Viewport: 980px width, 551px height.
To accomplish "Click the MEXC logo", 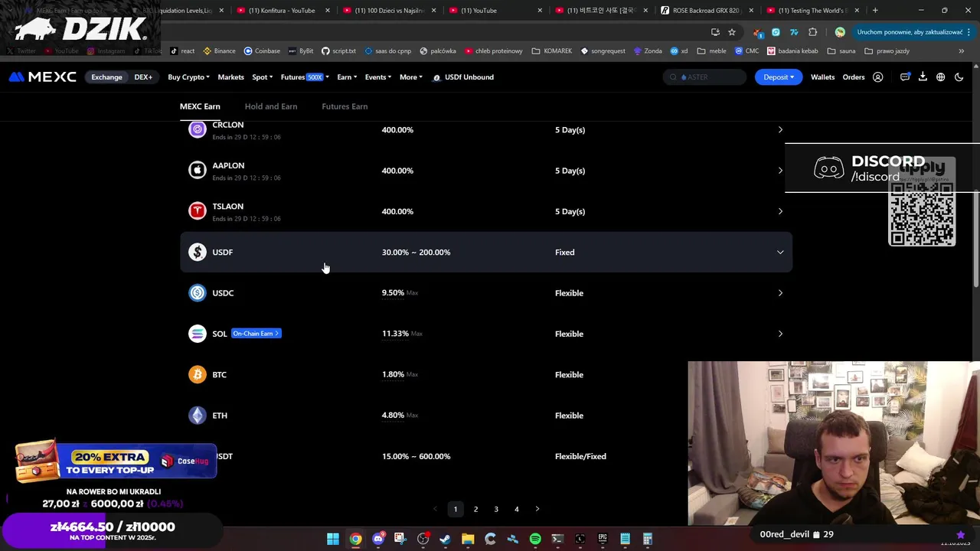I will [x=42, y=77].
